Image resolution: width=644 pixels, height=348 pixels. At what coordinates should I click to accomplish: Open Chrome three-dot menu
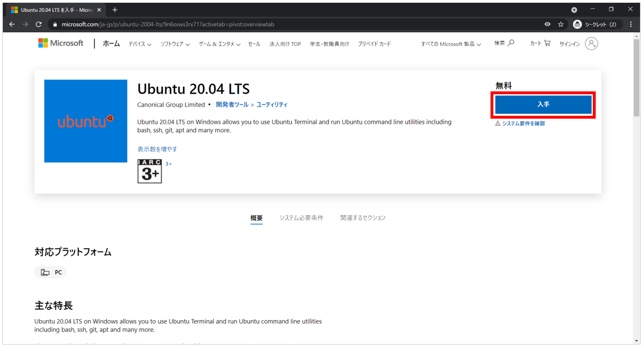631,24
